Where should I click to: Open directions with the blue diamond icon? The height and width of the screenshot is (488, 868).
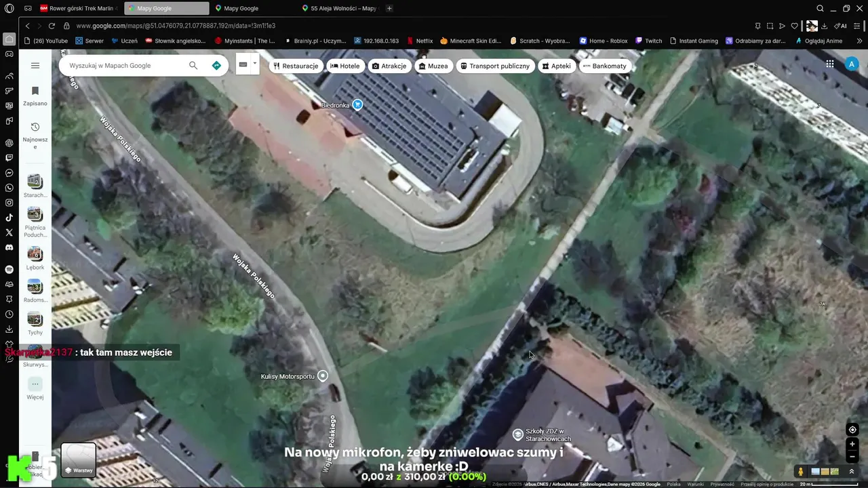(x=216, y=66)
